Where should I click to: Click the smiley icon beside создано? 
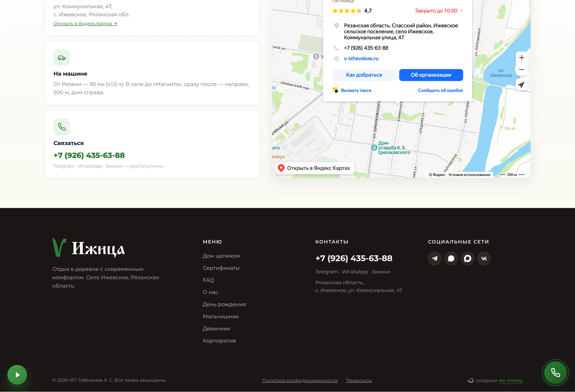pyautogui.click(x=471, y=380)
